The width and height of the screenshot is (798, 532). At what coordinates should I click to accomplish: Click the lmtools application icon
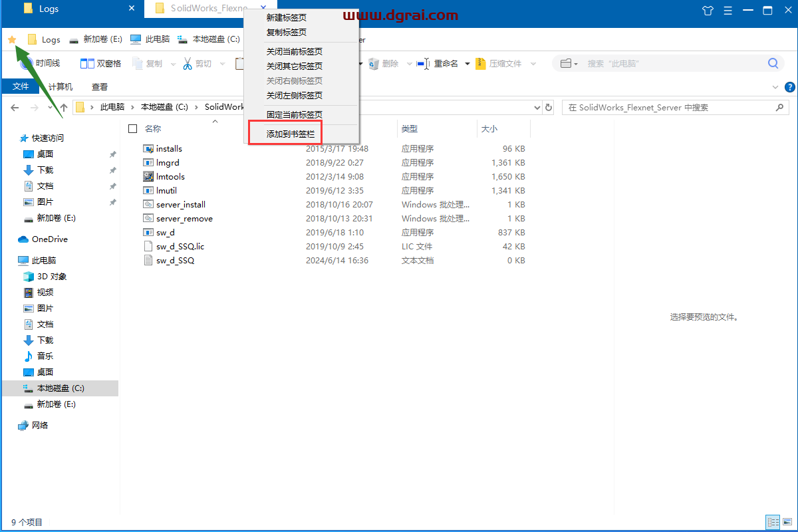[149, 176]
